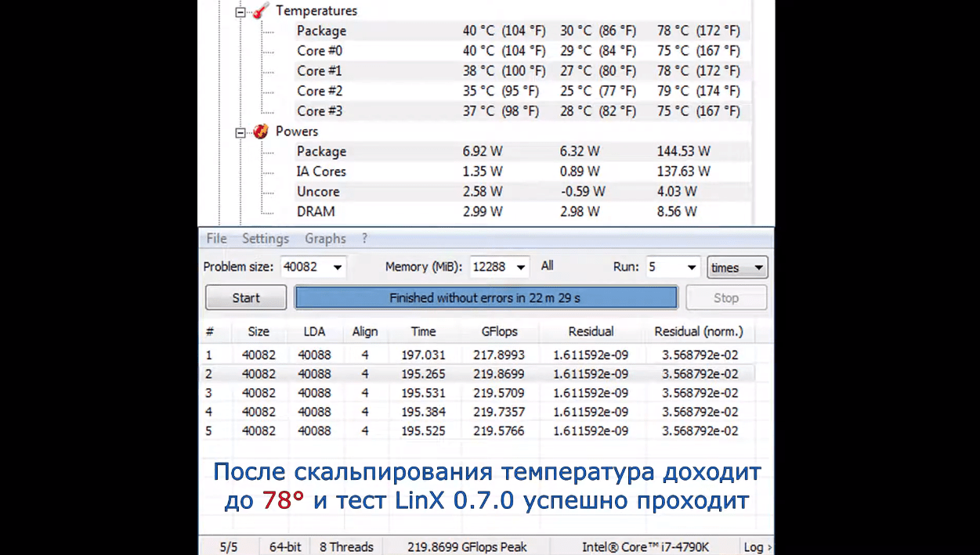Image resolution: width=980 pixels, height=555 pixels.
Task: Collapse the Temperatures tree node
Action: pos(241,12)
